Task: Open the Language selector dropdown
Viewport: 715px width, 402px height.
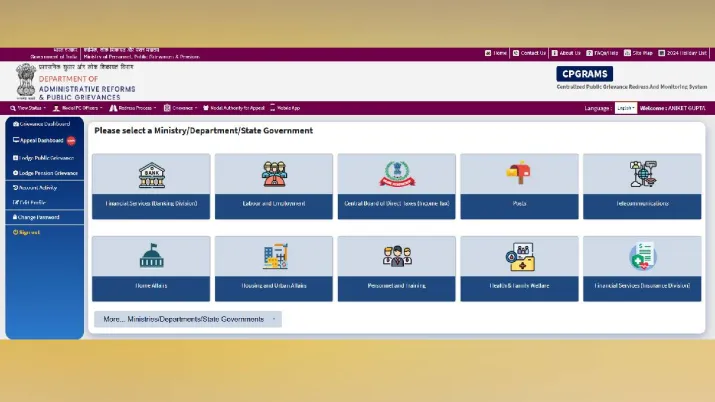Action: click(x=626, y=108)
